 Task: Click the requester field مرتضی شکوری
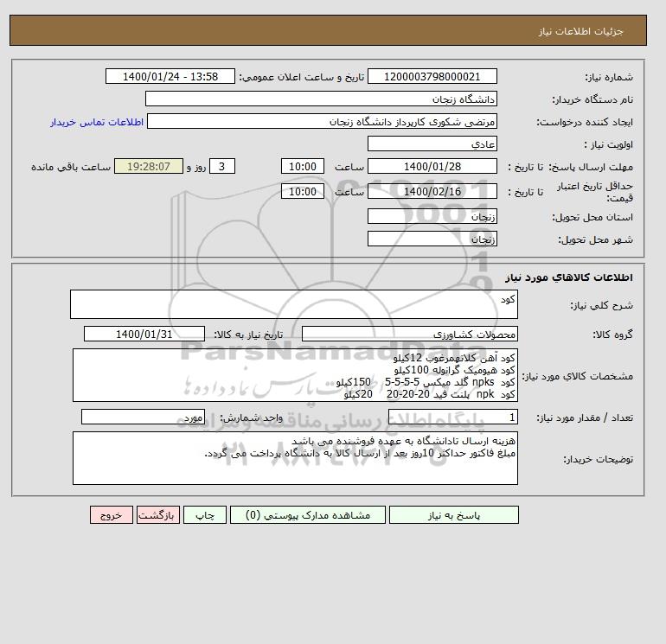click(x=322, y=121)
